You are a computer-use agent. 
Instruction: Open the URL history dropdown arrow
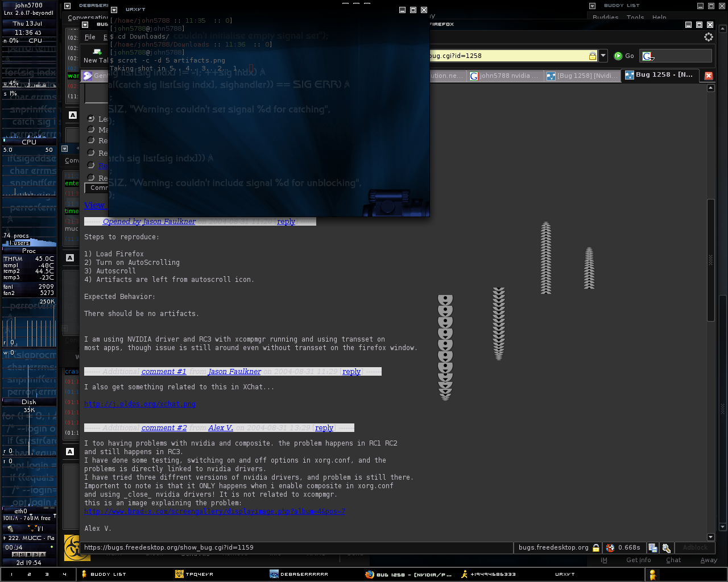click(603, 56)
